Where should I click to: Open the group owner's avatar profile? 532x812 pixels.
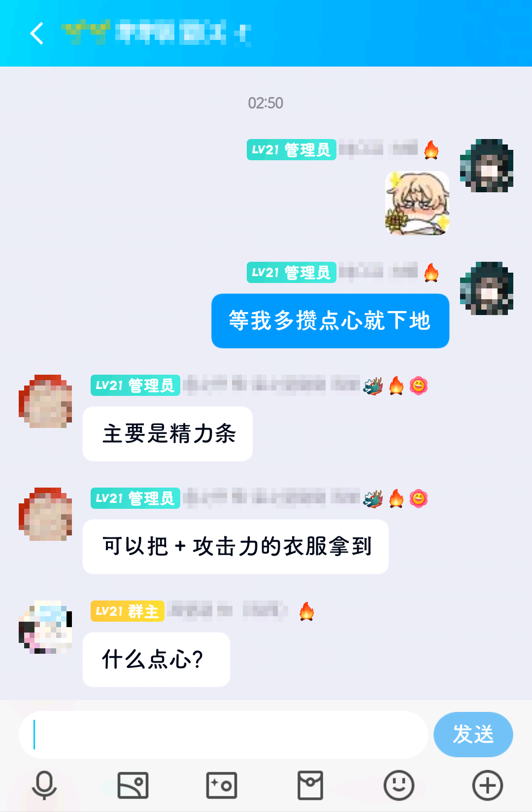(45, 627)
